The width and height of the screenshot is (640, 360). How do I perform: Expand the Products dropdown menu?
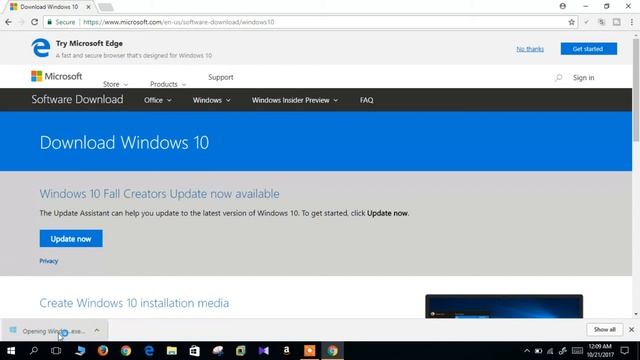click(x=168, y=84)
